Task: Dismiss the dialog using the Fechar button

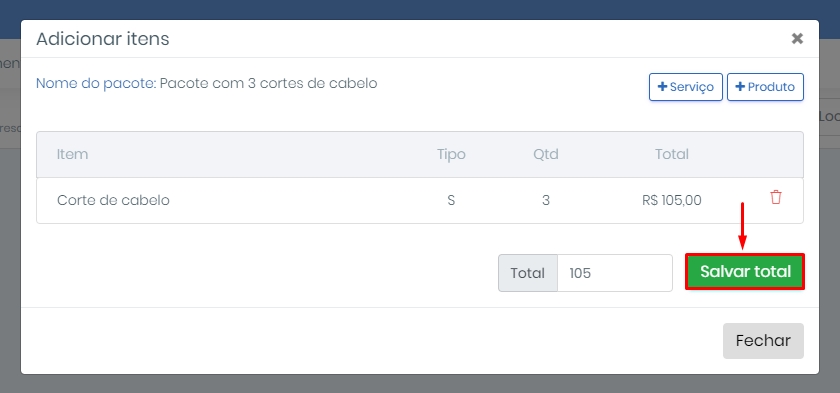Action: (x=763, y=341)
